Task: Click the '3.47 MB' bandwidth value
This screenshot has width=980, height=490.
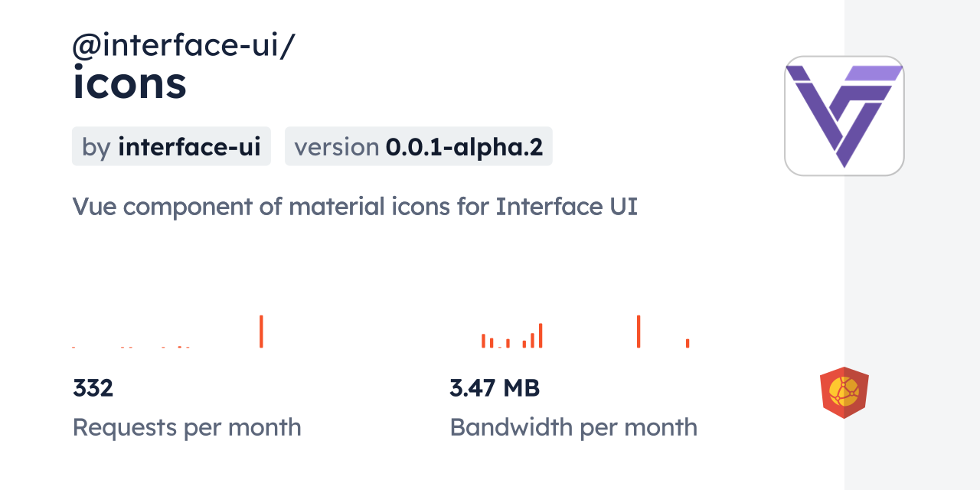Action: point(495,388)
